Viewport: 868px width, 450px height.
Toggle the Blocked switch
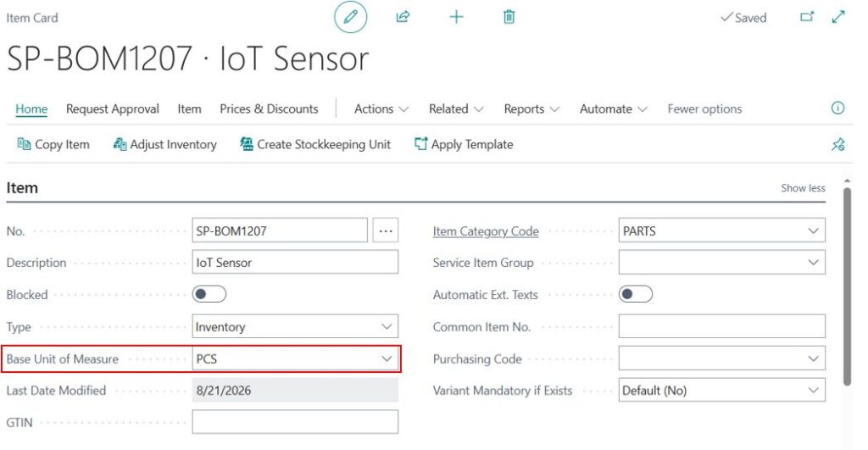209,294
